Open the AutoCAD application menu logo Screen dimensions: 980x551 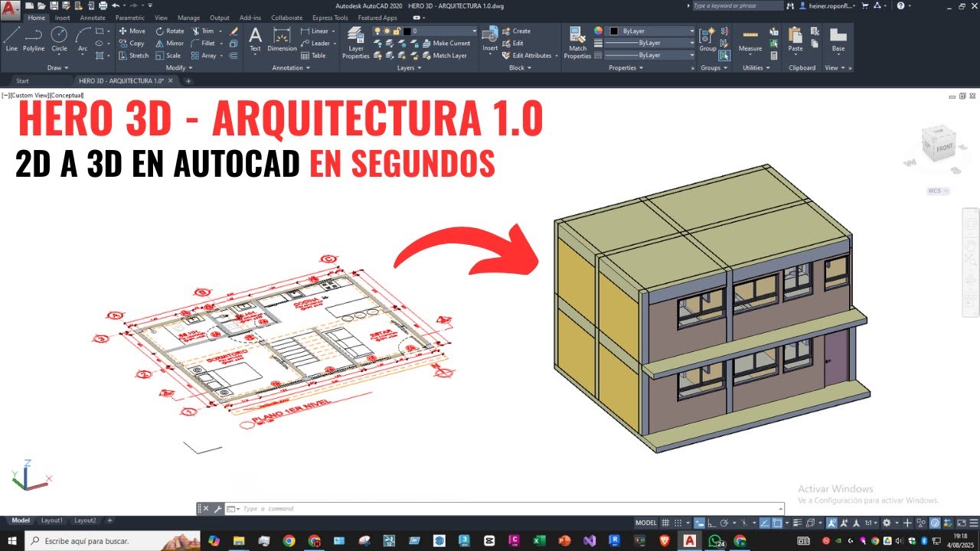(11, 10)
